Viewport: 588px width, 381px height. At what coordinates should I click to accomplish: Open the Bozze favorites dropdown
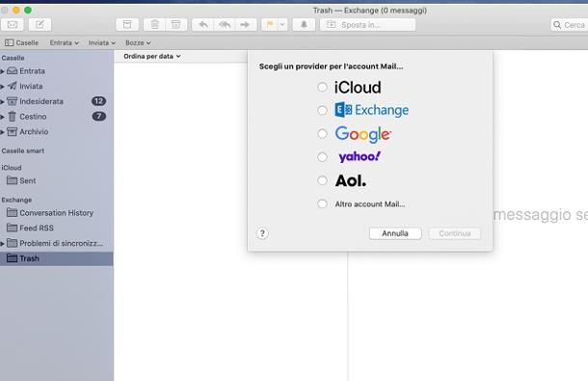tap(138, 42)
